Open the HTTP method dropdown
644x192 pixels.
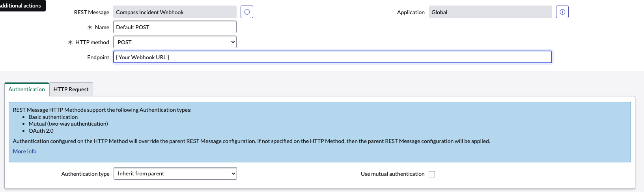(175, 42)
